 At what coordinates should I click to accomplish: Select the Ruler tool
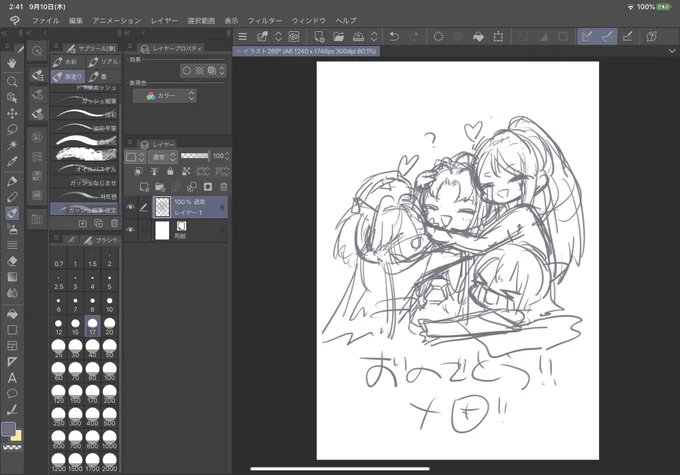pyautogui.click(x=12, y=362)
